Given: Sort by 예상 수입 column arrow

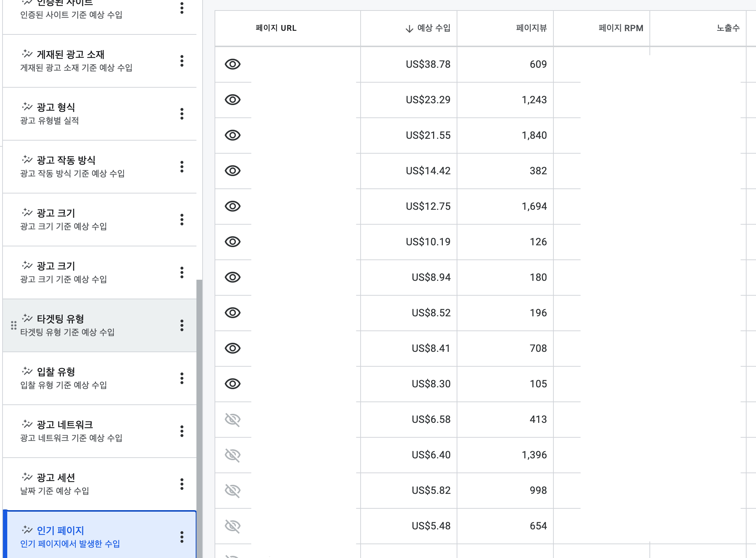Looking at the screenshot, I should pos(409,29).
